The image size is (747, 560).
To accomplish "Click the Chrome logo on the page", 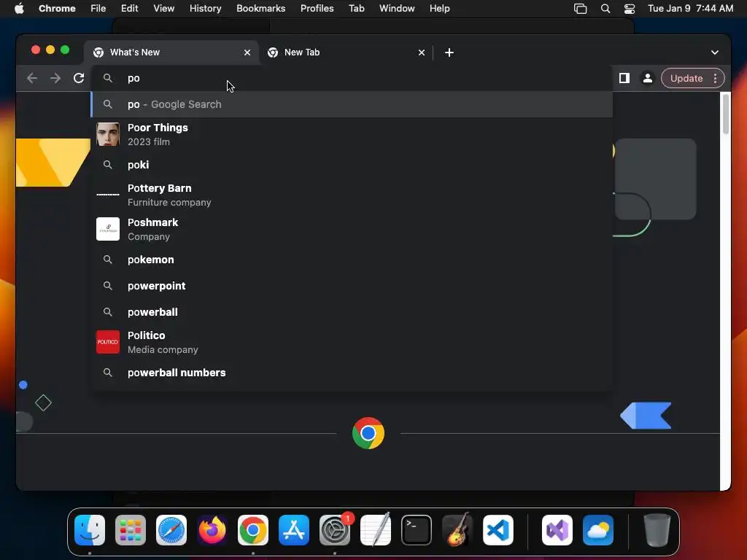I will coord(368,433).
